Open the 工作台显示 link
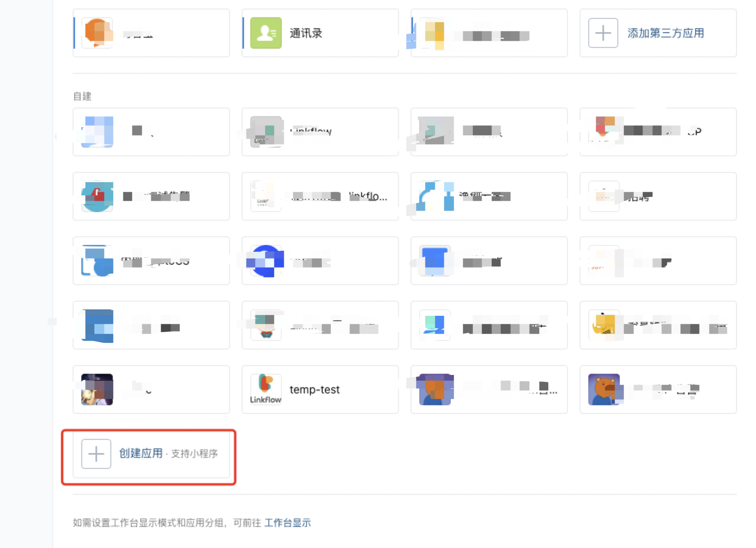The image size is (756, 548). (x=288, y=523)
